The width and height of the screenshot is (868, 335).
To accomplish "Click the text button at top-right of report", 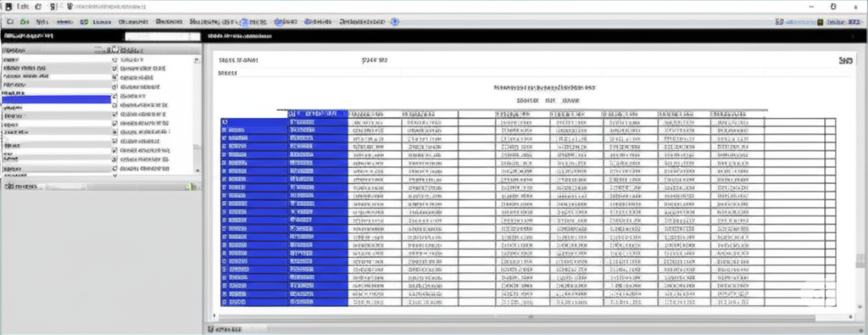I will click(845, 60).
